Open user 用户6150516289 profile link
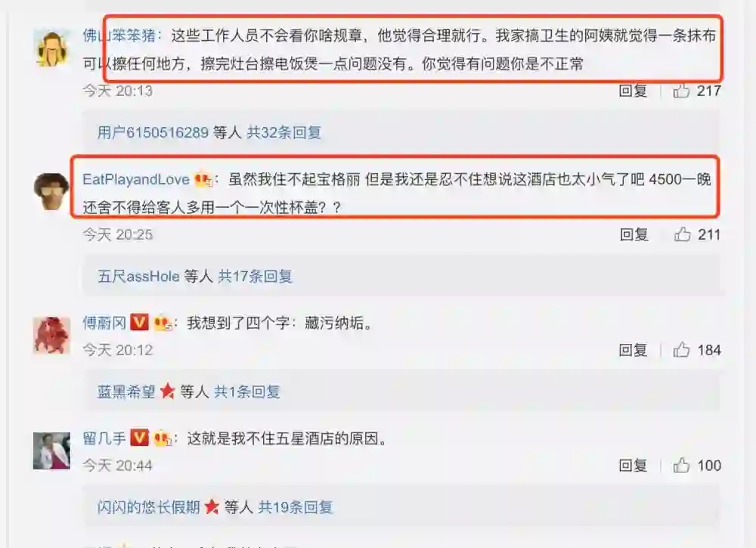The height and width of the screenshot is (548, 756). point(153,132)
